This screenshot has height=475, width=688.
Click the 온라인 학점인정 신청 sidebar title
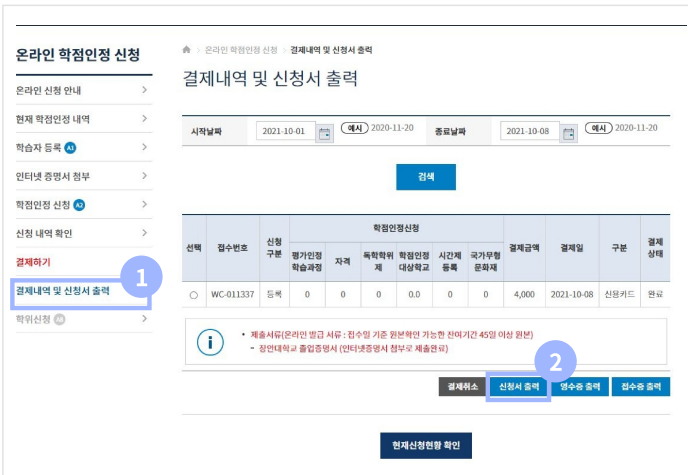[x=78, y=54]
